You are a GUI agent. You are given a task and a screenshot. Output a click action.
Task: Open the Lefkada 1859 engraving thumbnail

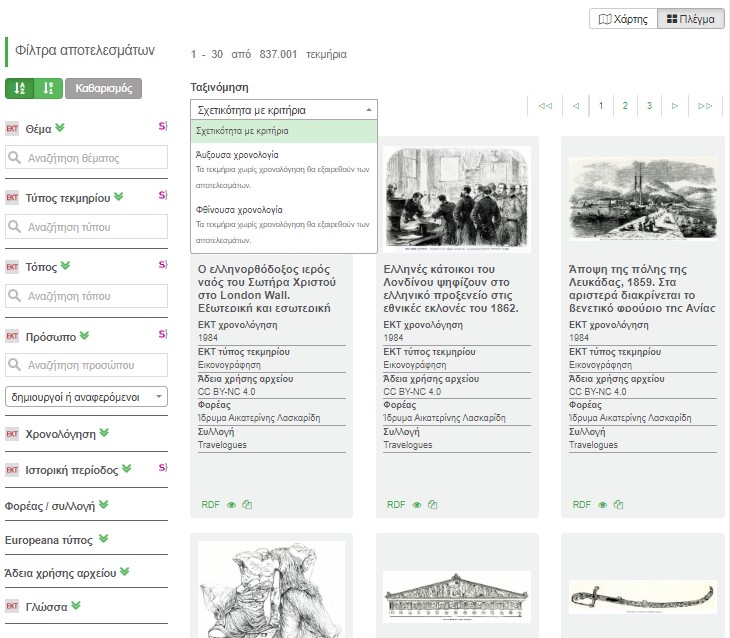coord(642,197)
